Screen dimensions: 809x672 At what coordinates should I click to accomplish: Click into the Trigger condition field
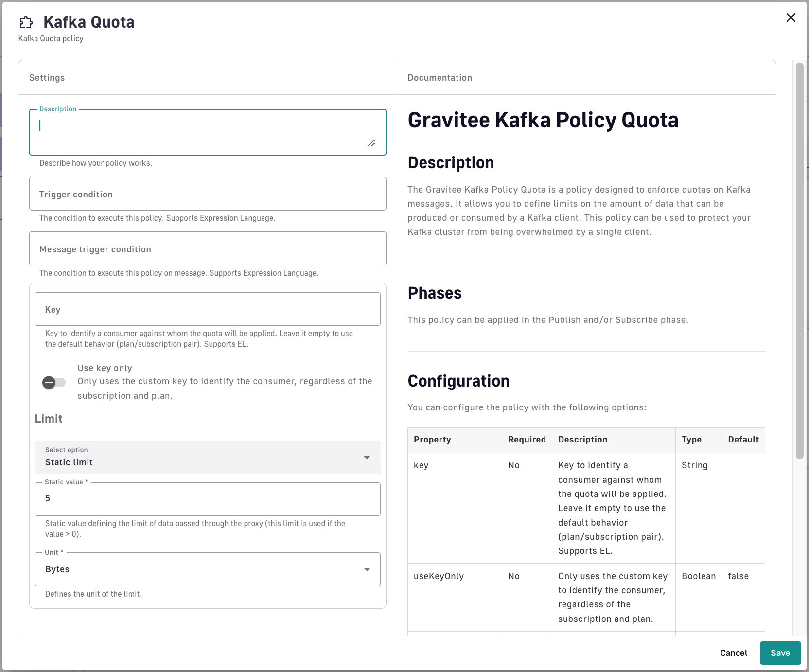tap(208, 194)
